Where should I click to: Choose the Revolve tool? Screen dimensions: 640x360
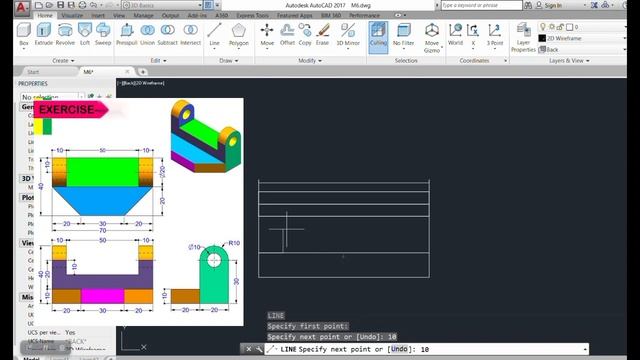click(65, 34)
